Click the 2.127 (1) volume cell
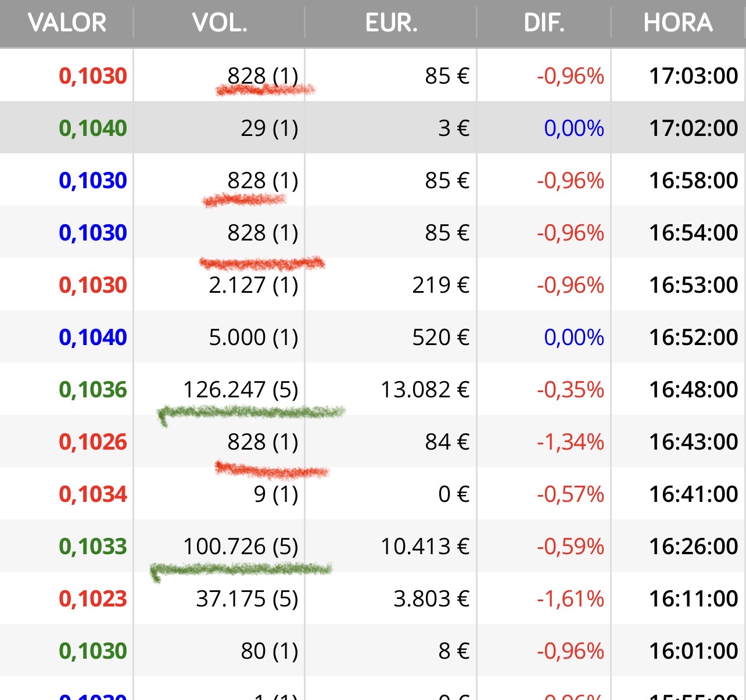This screenshot has width=746, height=700. pyautogui.click(x=253, y=285)
